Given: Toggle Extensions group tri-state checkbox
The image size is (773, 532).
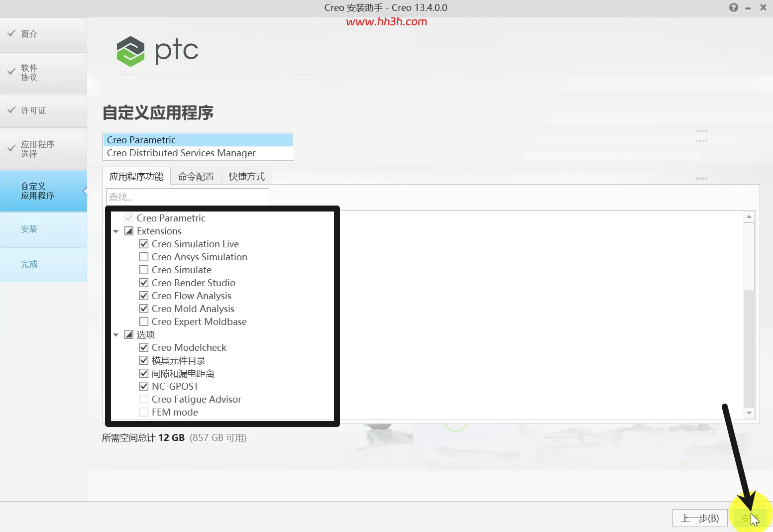Looking at the screenshot, I should (129, 231).
